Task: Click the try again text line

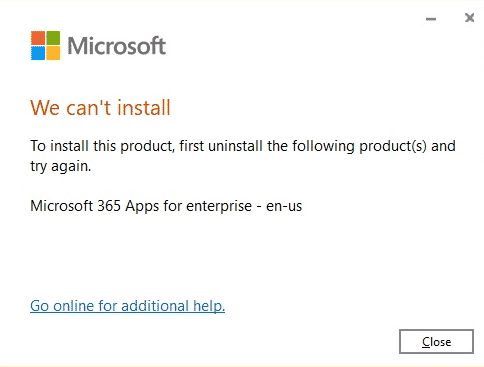Action: (x=61, y=166)
